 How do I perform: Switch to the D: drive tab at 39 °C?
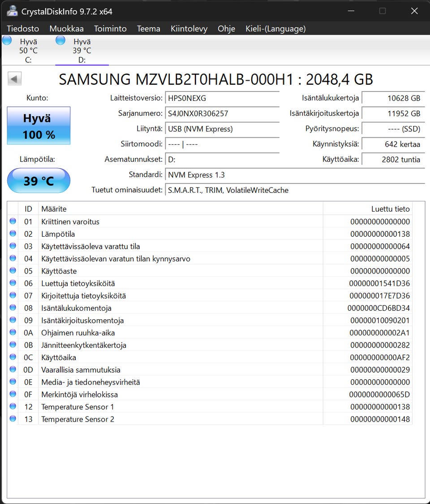tap(82, 51)
